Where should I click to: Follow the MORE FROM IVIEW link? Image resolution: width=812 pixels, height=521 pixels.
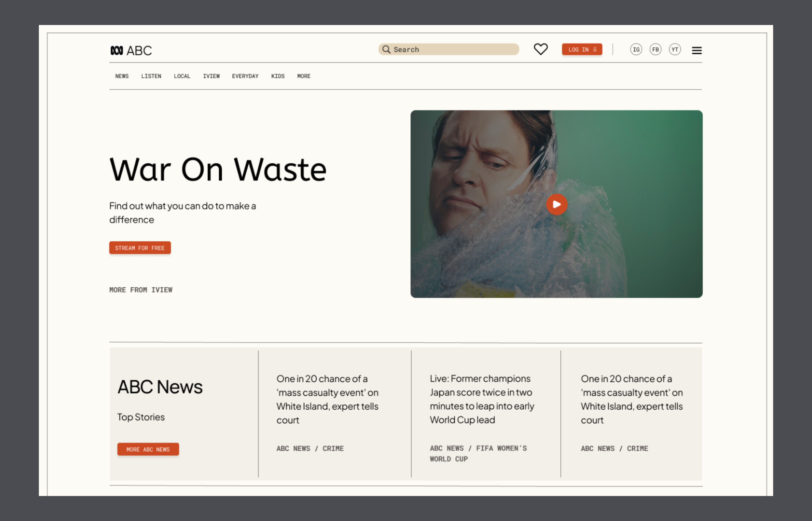[x=141, y=290]
